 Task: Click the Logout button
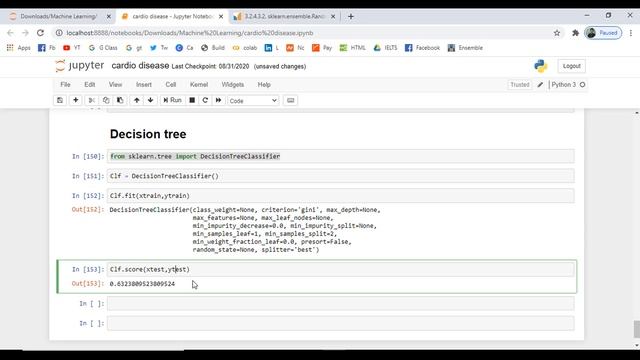571,66
